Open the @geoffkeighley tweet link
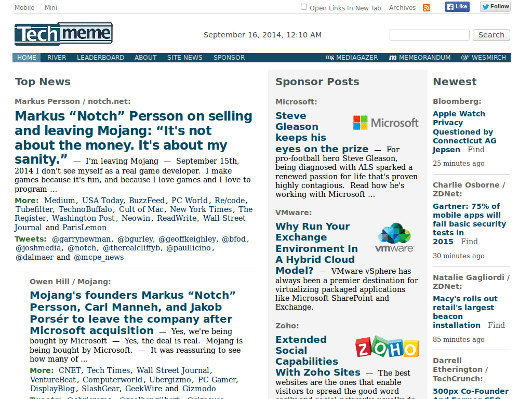532x399 pixels. 187,239
